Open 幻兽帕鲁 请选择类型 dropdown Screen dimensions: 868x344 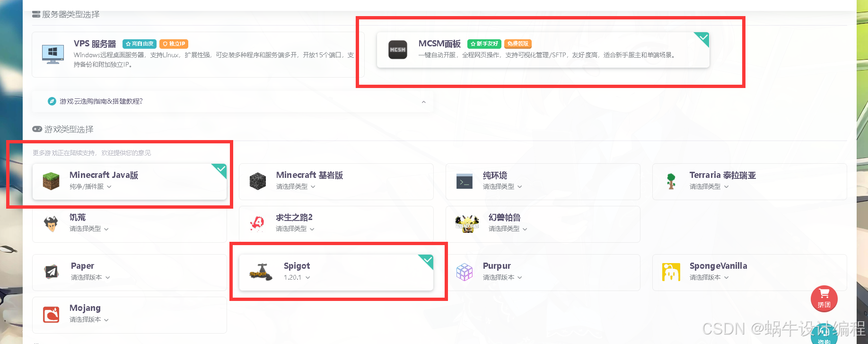[x=508, y=229]
